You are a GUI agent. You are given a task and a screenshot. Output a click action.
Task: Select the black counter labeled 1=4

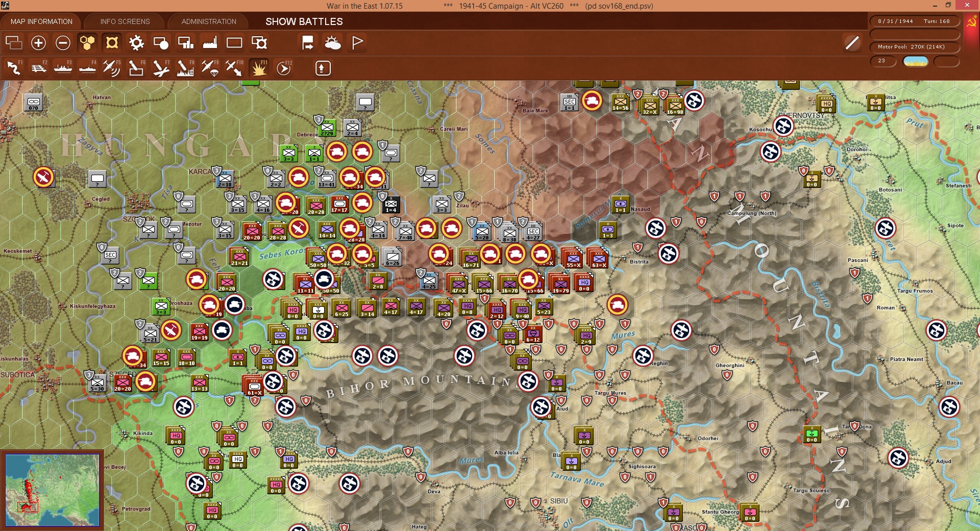[391, 204]
